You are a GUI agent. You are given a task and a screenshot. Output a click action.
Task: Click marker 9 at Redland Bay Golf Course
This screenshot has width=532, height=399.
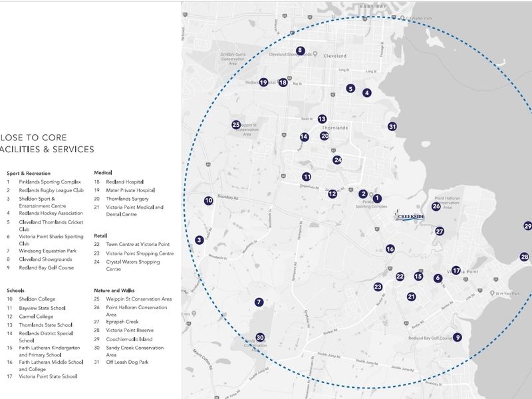coord(458,337)
